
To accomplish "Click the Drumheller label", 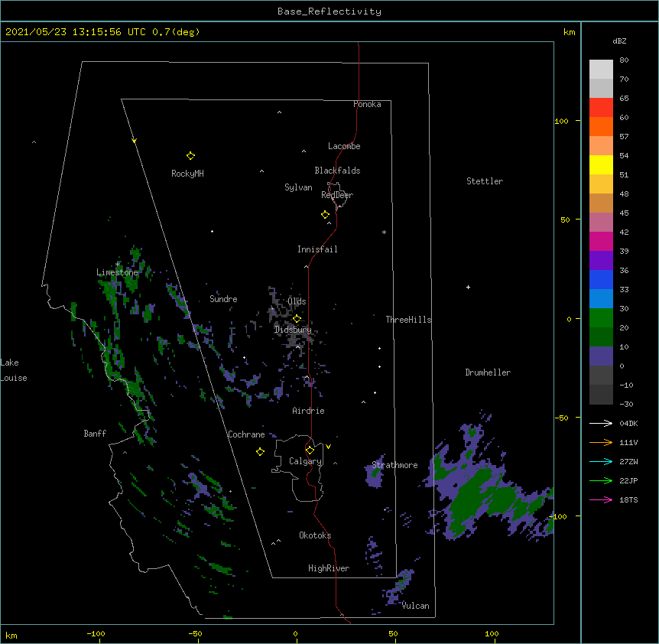I will click(488, 372).
